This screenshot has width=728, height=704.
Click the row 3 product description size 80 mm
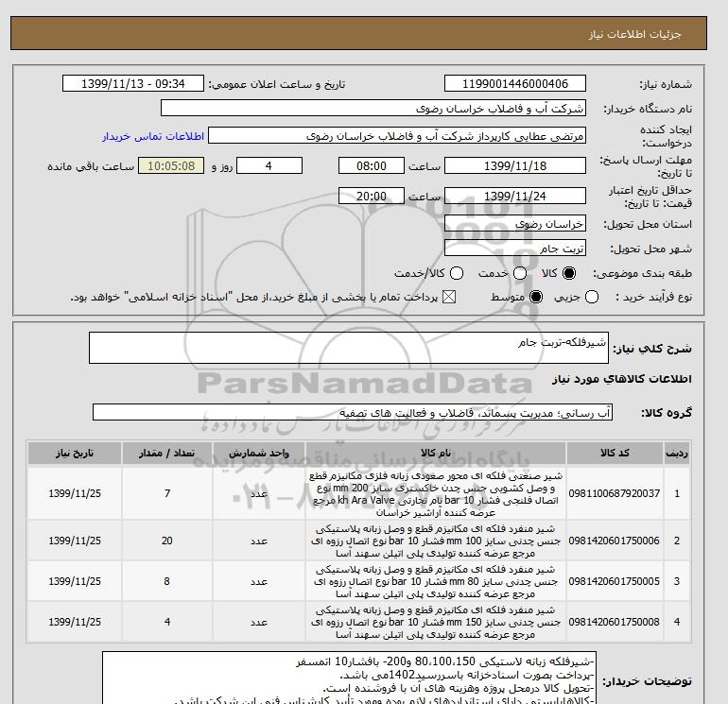click(436, 581)
